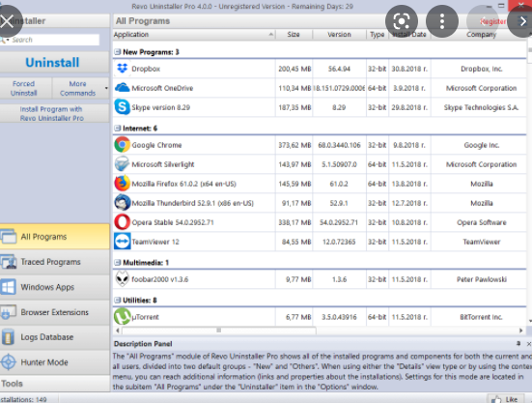This screenshot has height=403, width=532.
Task: Select the Opera Stable 54.0.2952.71 row
Action: 320,222
